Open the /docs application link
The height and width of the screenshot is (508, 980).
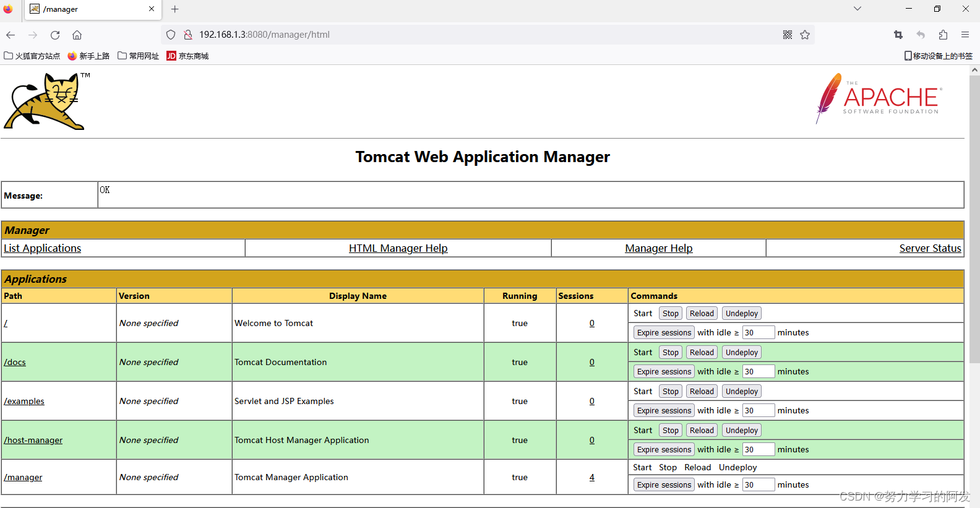point(15,362)
